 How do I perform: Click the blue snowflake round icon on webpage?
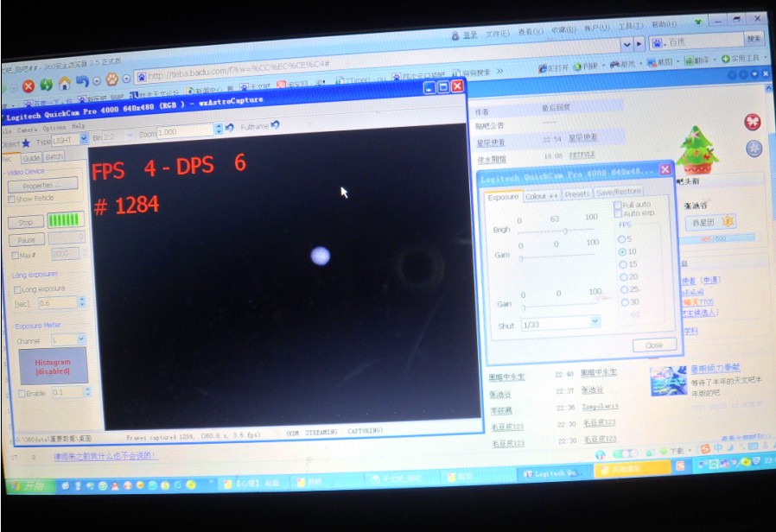point(754,149)
